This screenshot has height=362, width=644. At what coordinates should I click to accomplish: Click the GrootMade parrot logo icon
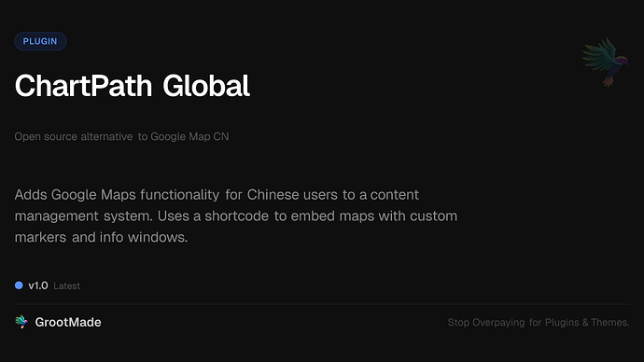pyautogui.click(x=21, y=322)
